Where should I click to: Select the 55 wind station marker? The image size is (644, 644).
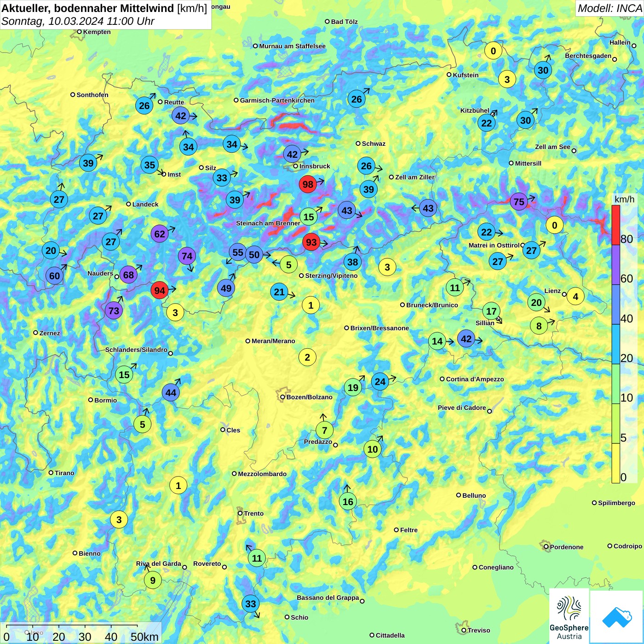click(x=237, y=252)
